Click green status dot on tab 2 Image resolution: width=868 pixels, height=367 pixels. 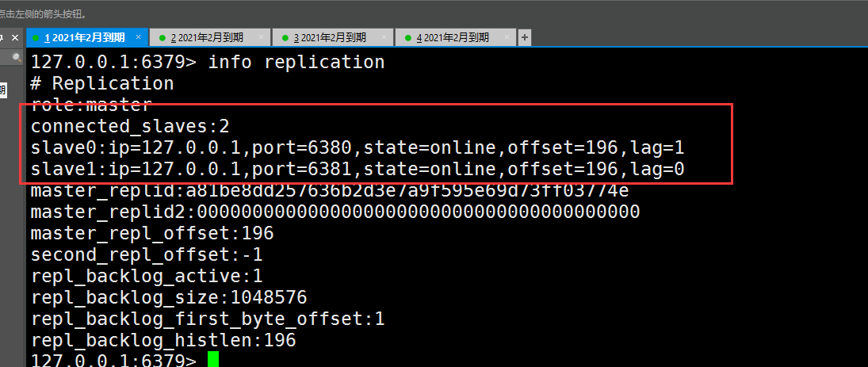(163, 37)
